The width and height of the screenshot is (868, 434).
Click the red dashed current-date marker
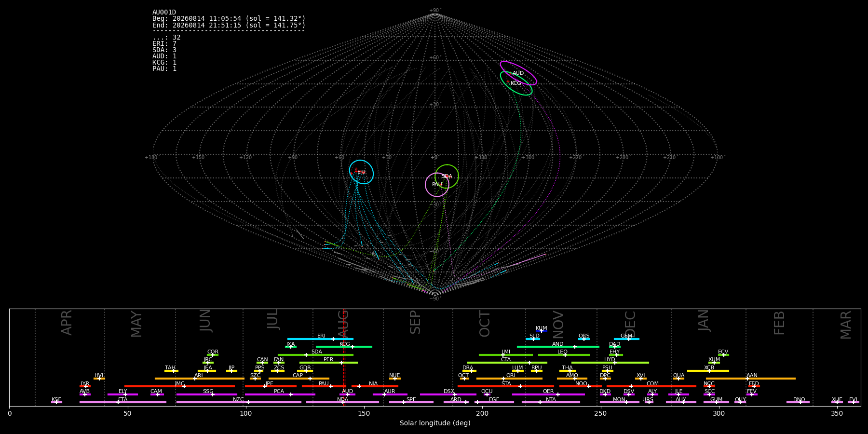344,357
